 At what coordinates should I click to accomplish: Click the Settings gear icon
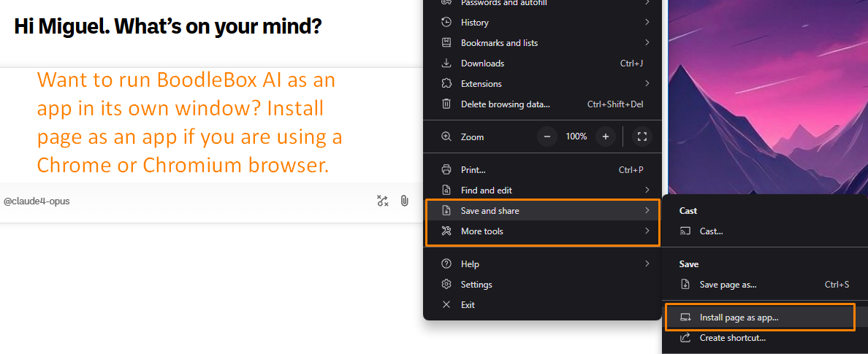pos(446,285)
